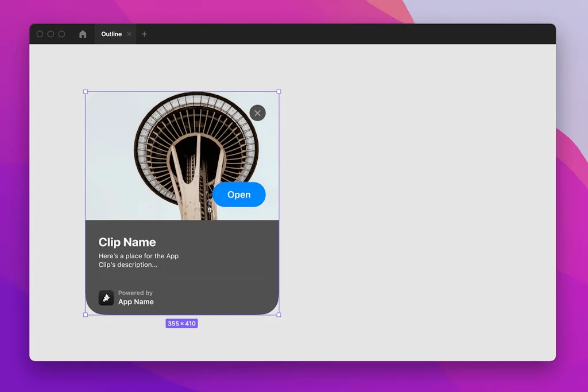Click the house-shaped home tab icon
Screen dimensions: 588x392
[82, 34]
